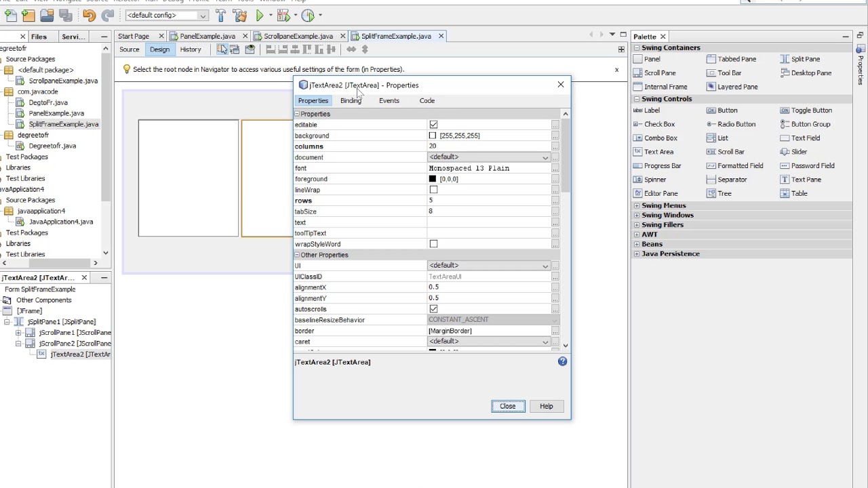Open custom editor for font property
Image resolution: width=868 pixels, height=488 pixels.
[x=555, y=169]
